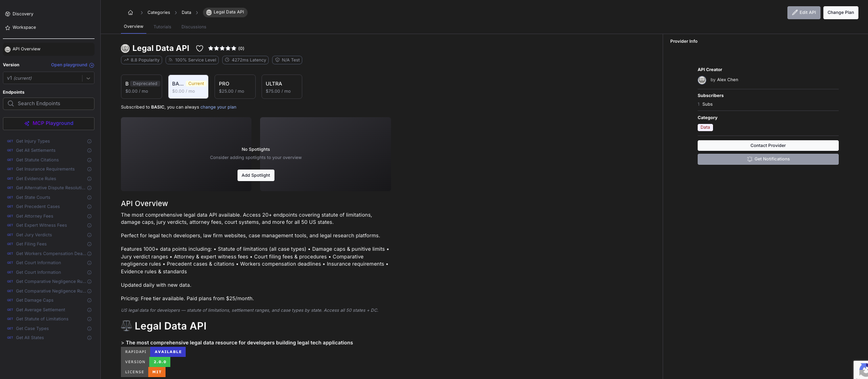The height and width of the screenshot is (379, 868).
Task: Click info icon beside Get All Settlements
Action: [x=89, y=151]
